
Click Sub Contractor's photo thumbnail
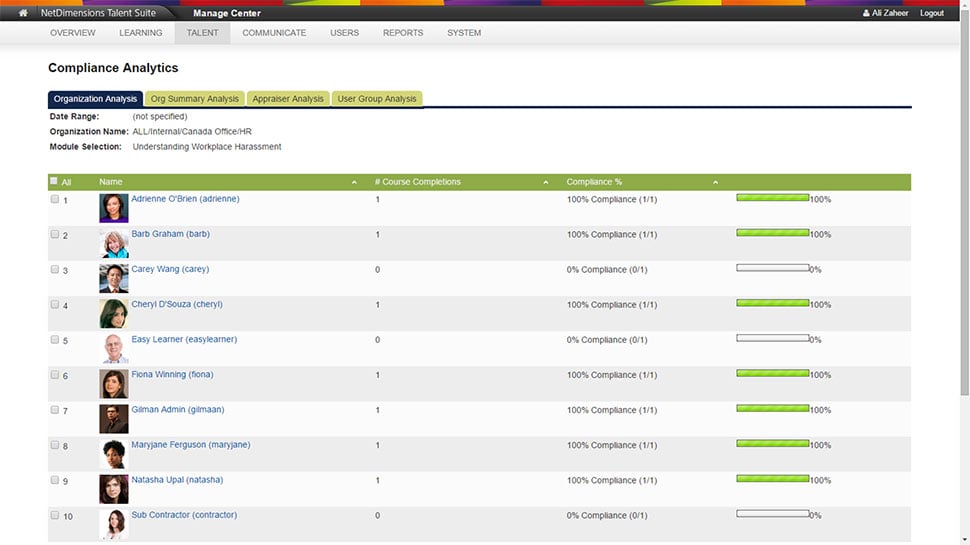point(114,525)
